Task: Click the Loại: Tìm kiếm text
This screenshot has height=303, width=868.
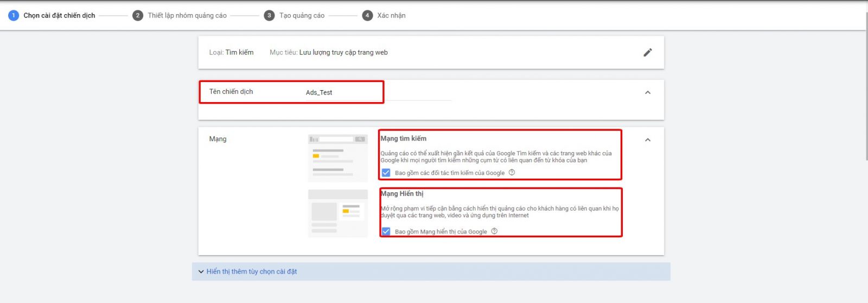Action: [x=231, y=53]
